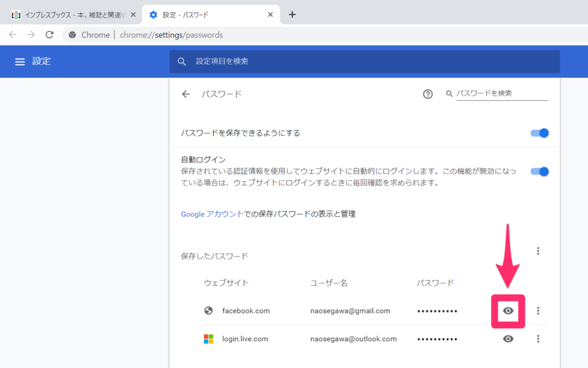
Task: Click the 自動ログイン label
Action: click(x=203, y=160)
